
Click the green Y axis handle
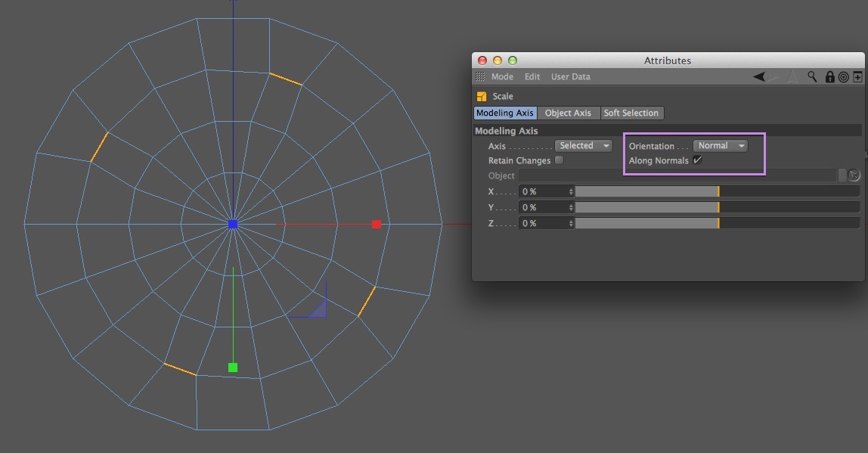233,367
